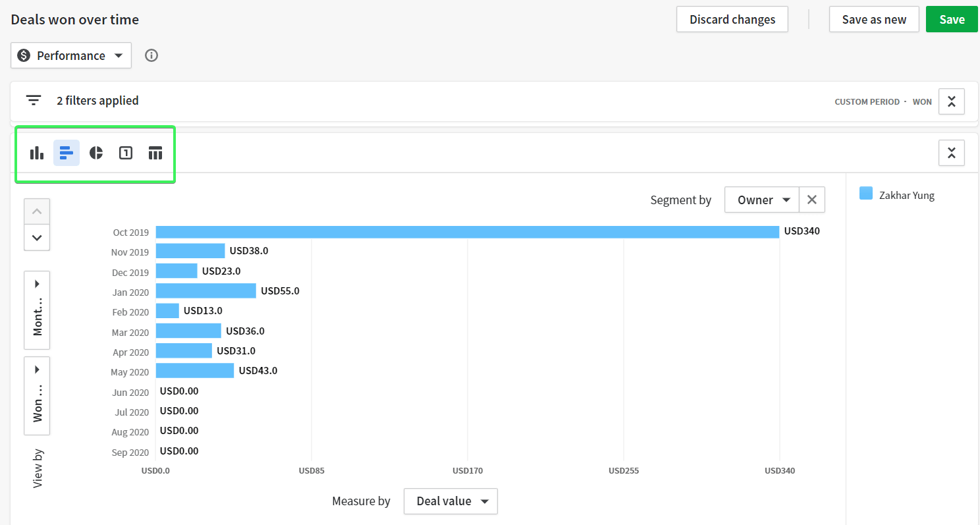980x525 pixels.
Task: Select the horizontal bar chart icon
Action: pos(67,153)
